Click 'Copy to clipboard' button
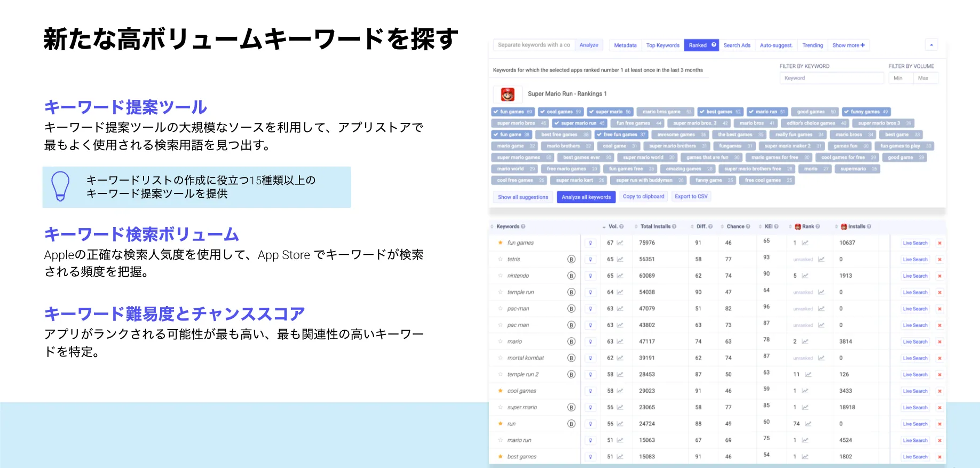The image size is (980, 468). click(643, 197)
